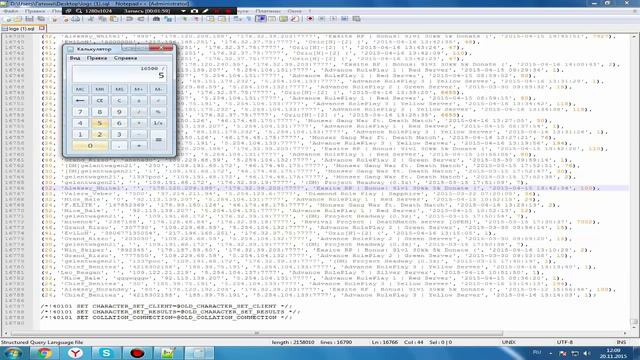Open the Справка menu in Calculator
This screenshot has height=360, width=640.
pyautogui.click(x=125, y=58)
